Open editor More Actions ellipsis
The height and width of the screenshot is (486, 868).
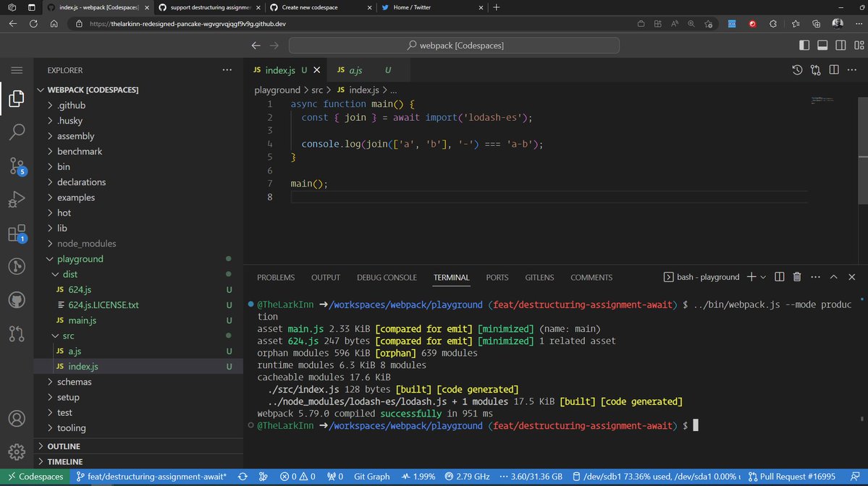tap(852, 70)
